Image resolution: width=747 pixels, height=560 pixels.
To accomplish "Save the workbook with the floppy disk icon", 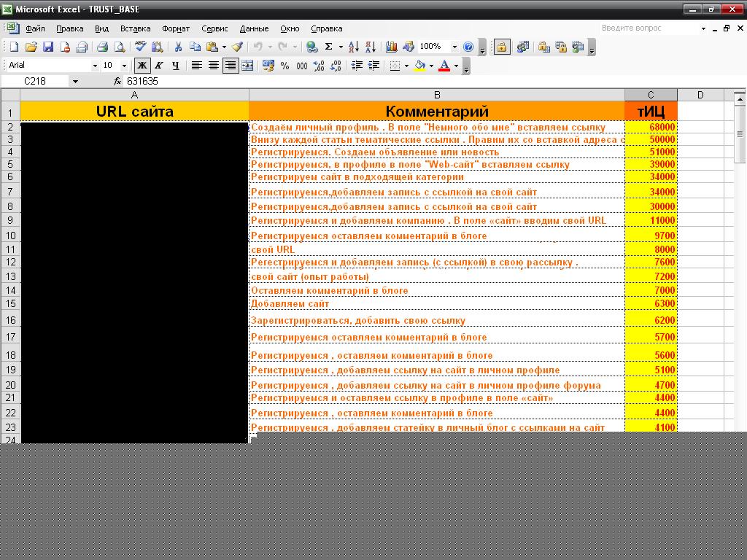I will coord(48,47).
